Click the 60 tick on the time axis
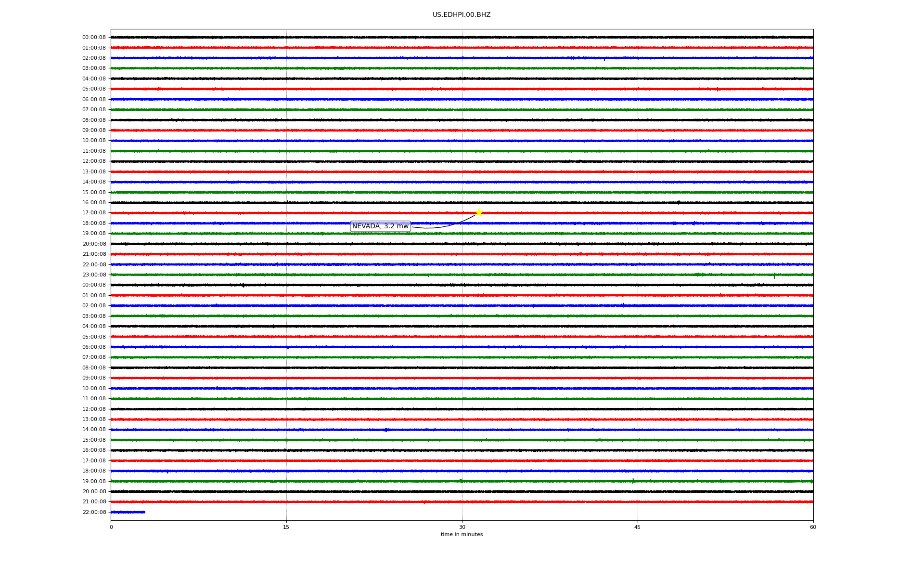The height and width of the screenshot is (578, 924). pos(813,527)
